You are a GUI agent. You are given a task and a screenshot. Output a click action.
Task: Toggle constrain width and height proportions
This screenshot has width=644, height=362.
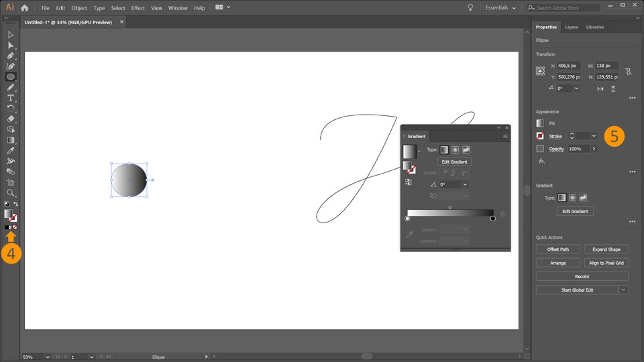629,72
